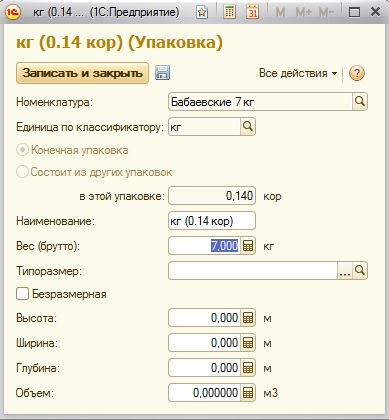Viewport: 389px width, 420px height.
Task: Open the calendar icon in title bar
Action: 252,12
